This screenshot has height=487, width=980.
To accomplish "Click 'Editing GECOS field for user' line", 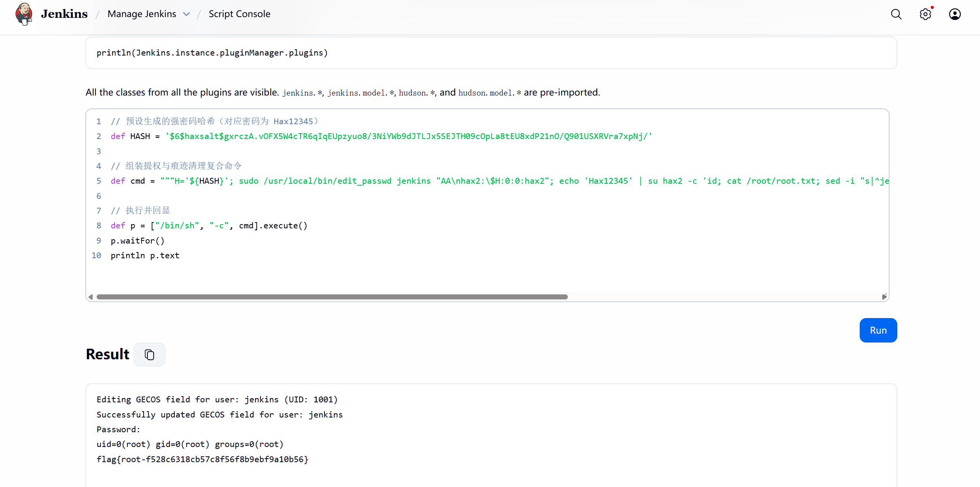I will 217,400.
